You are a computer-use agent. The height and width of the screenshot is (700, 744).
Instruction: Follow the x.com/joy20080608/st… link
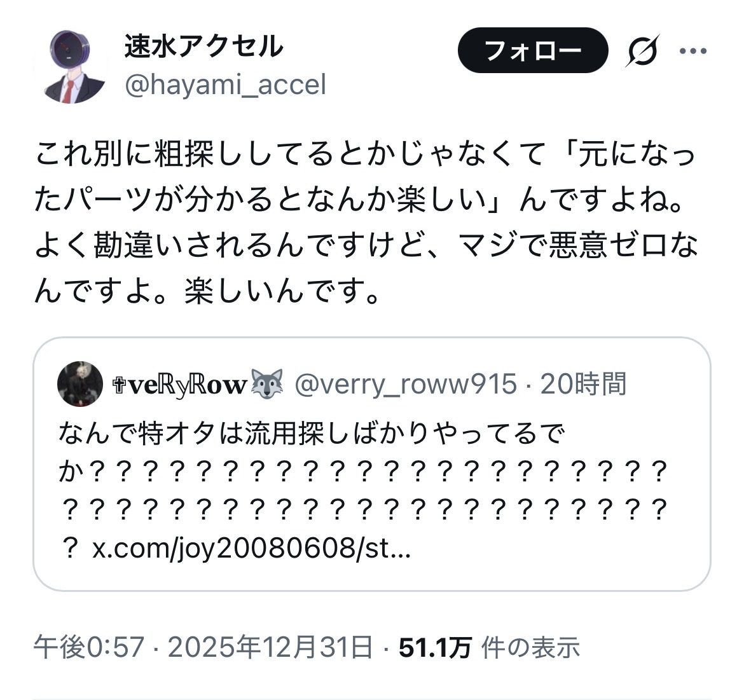[251, 549]
